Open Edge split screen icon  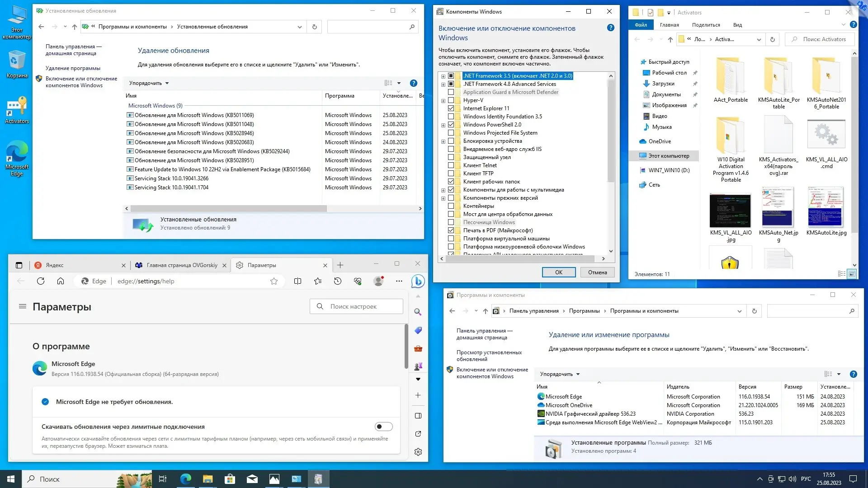[297, 281]
